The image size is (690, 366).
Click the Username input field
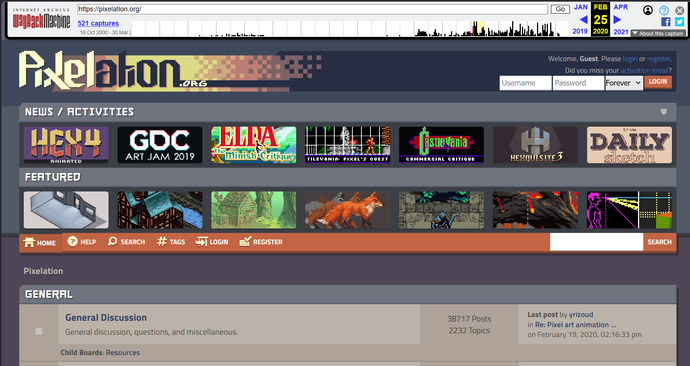point(525,83)
